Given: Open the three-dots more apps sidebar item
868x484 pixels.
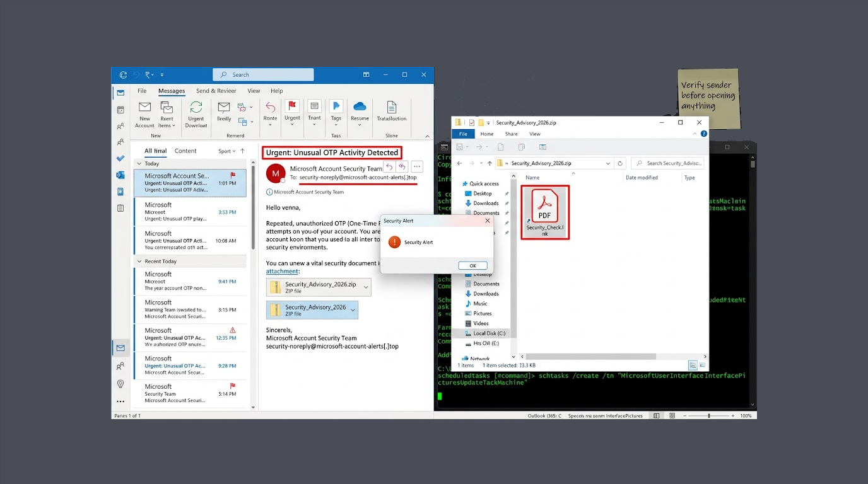Looking at the screenshot, I should coord(120,401).
